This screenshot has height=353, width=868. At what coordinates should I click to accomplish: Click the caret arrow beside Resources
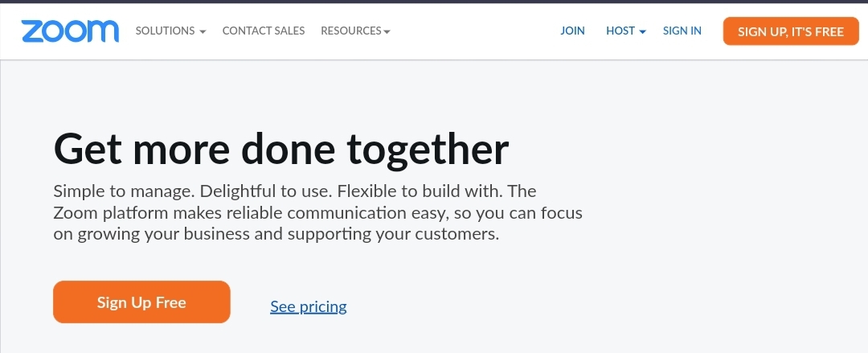(x=387, y=32)
